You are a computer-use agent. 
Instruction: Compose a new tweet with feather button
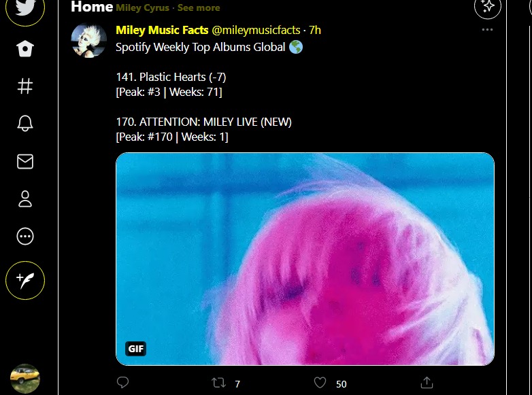click(x=25, y=280)
